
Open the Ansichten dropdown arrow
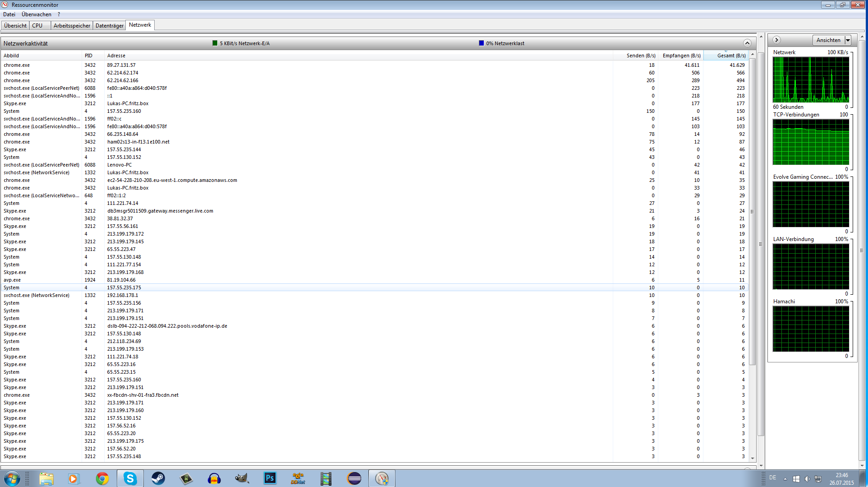(x=848, y=40)
